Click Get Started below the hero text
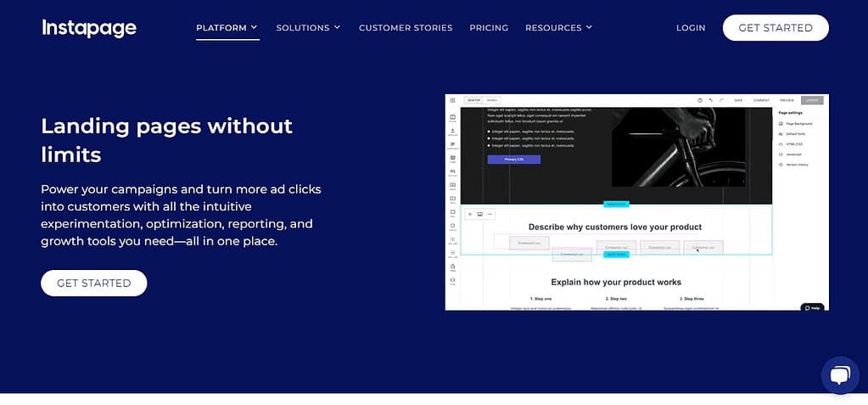868x405 pixels. click(94, 283)
